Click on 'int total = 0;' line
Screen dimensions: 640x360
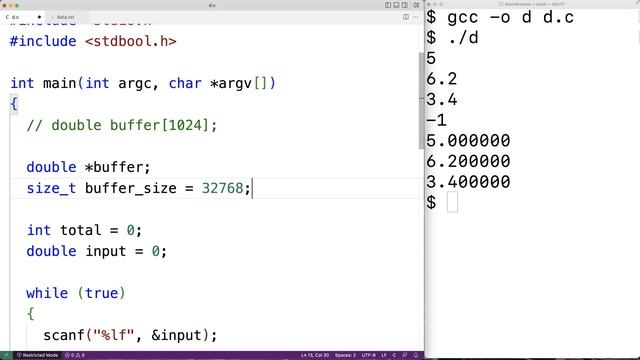[x=84, y=230]
